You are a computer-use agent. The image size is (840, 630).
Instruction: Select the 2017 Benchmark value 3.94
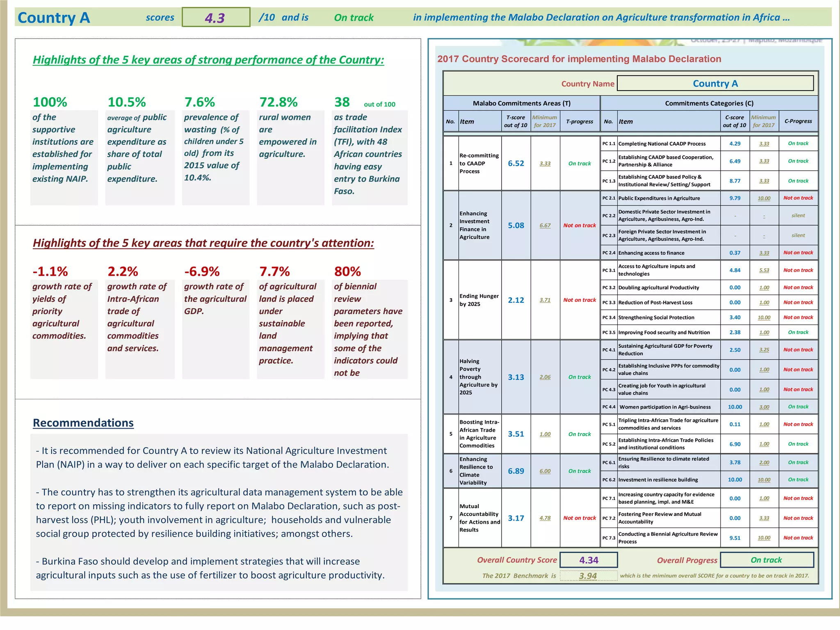click(588, 576)
